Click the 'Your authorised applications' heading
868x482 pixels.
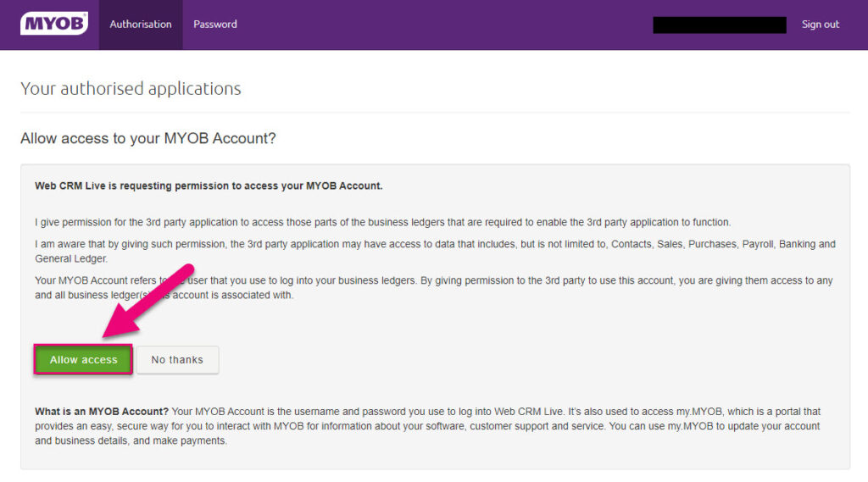click(x=131, y=89)
